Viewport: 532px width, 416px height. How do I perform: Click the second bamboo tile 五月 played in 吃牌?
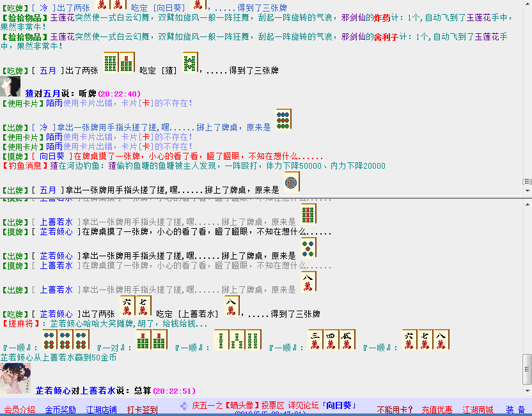tap(127, 63)
